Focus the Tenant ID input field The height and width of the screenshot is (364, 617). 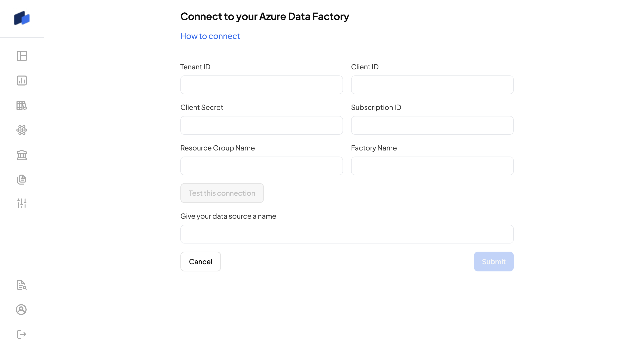point(262,85)
